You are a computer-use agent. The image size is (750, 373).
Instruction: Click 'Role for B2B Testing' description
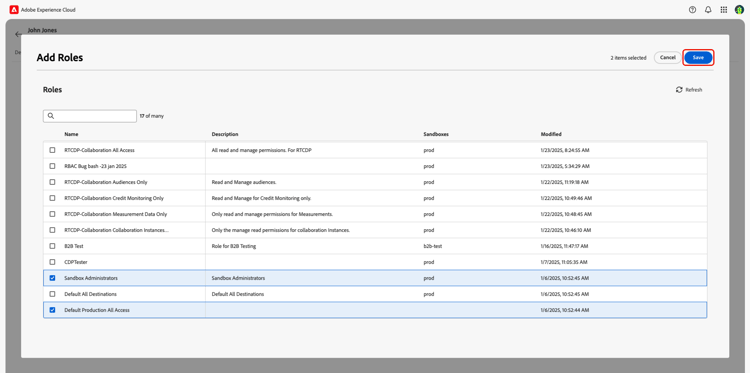pyautogui.click(x=234, y=246)
